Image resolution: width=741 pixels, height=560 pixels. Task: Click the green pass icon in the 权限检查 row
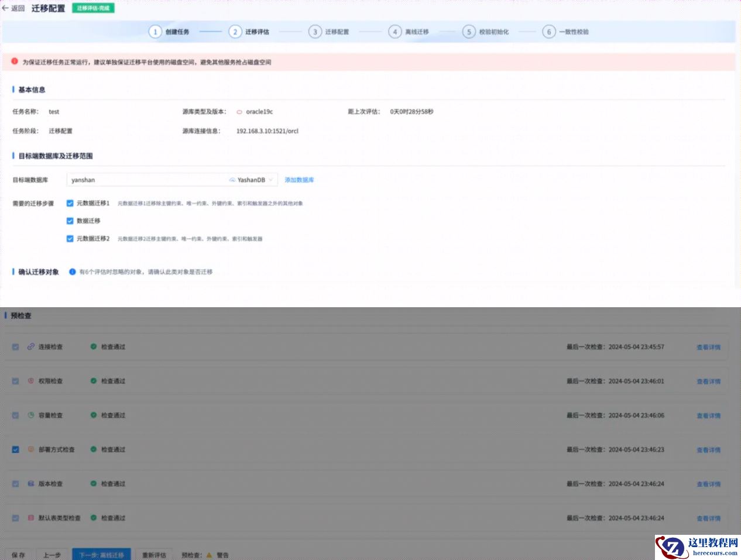[x=94, y=380]
